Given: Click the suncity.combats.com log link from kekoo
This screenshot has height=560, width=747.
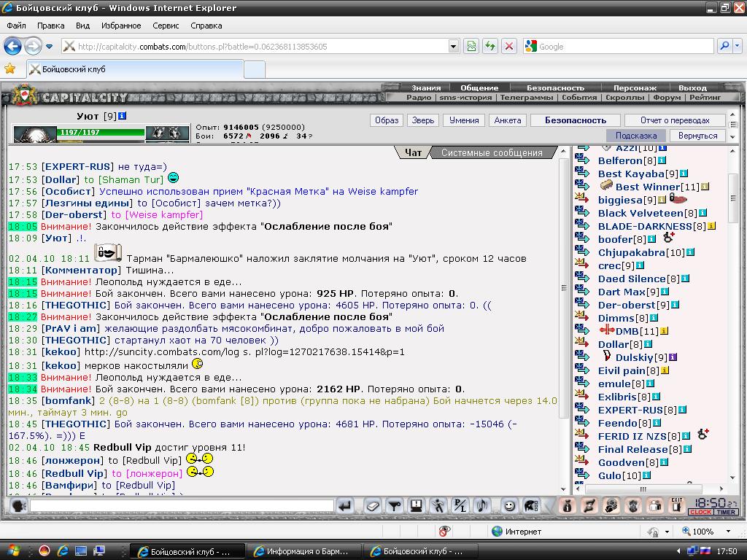Looking at the screenshot, I should [x=244, y=352].
